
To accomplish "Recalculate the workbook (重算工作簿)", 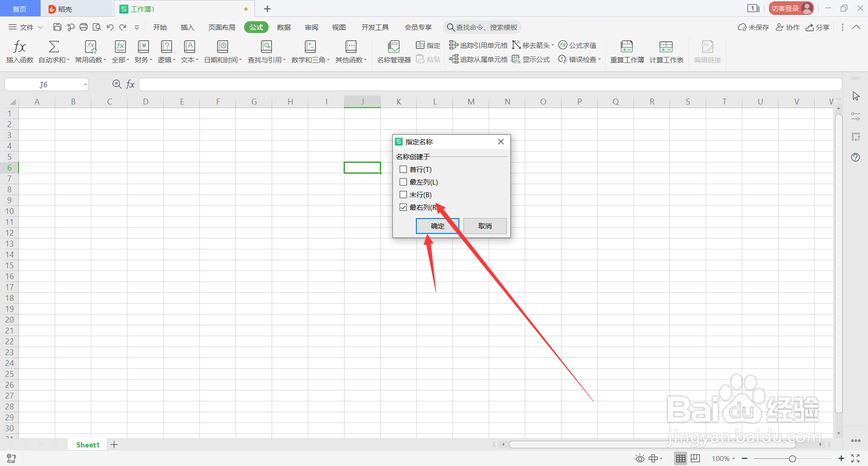I will click(627, 52).
